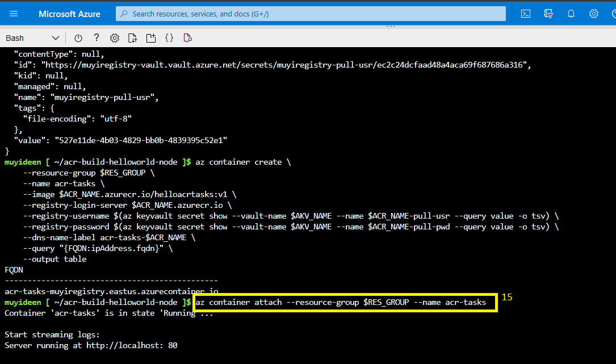Click the Microsoft Azure home link
Viewport: 616px width, 364px height.
[69, 14]
